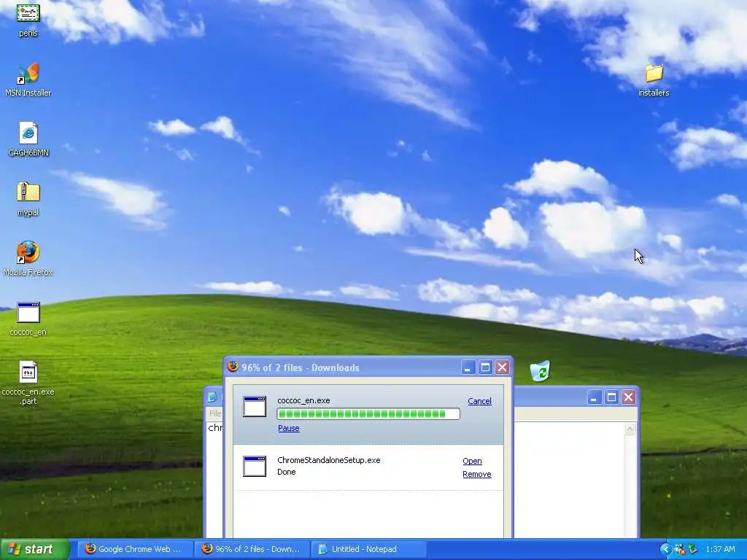
Task: Select the installers folder on desktop
Action: click(x=654, y=79)
